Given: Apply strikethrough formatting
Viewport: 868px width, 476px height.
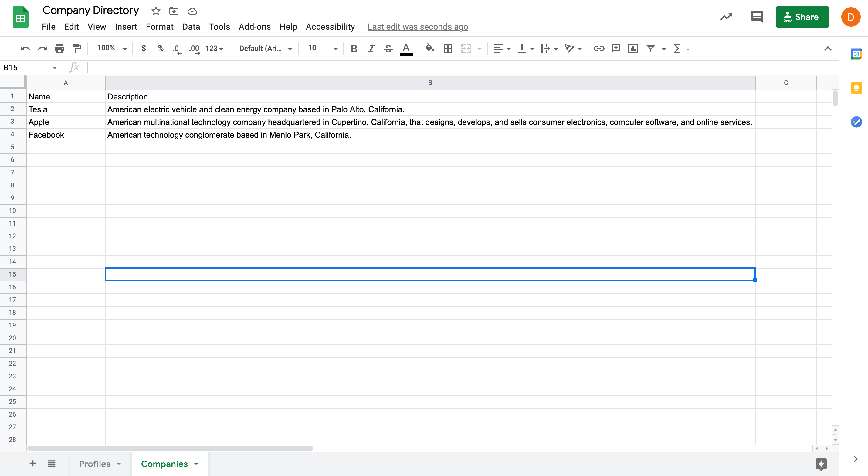Looking at the screenshot, I should click(x=388, y=49).
